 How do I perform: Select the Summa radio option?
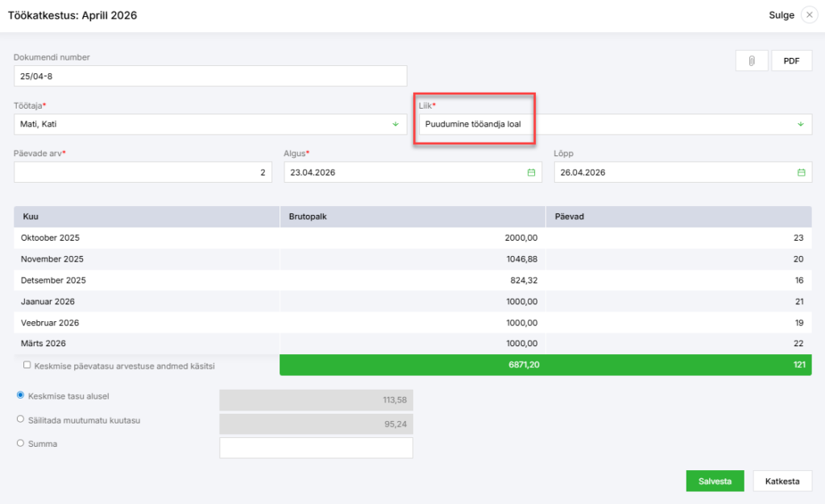coord(21,443)
